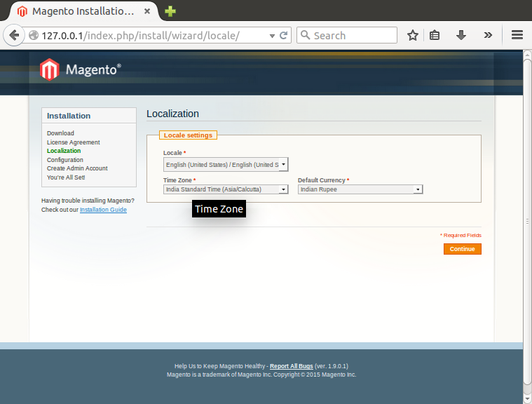Follow the Report All Bugs link

[x=291, y=366]
